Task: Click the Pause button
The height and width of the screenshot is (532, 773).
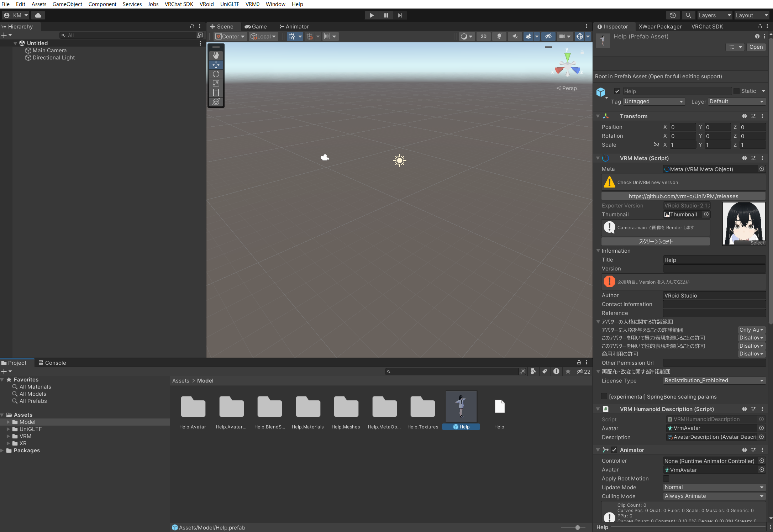Action: (386, 15)
